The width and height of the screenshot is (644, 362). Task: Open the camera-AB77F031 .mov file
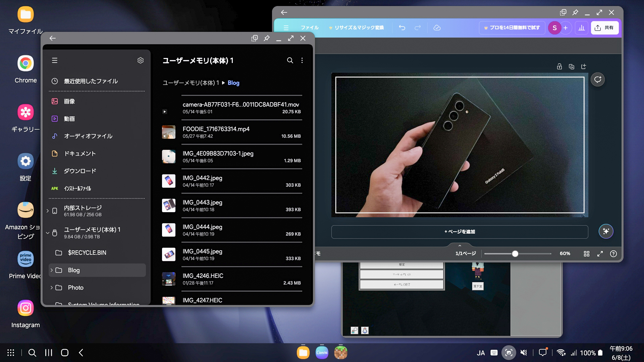(x=232, y=108)
